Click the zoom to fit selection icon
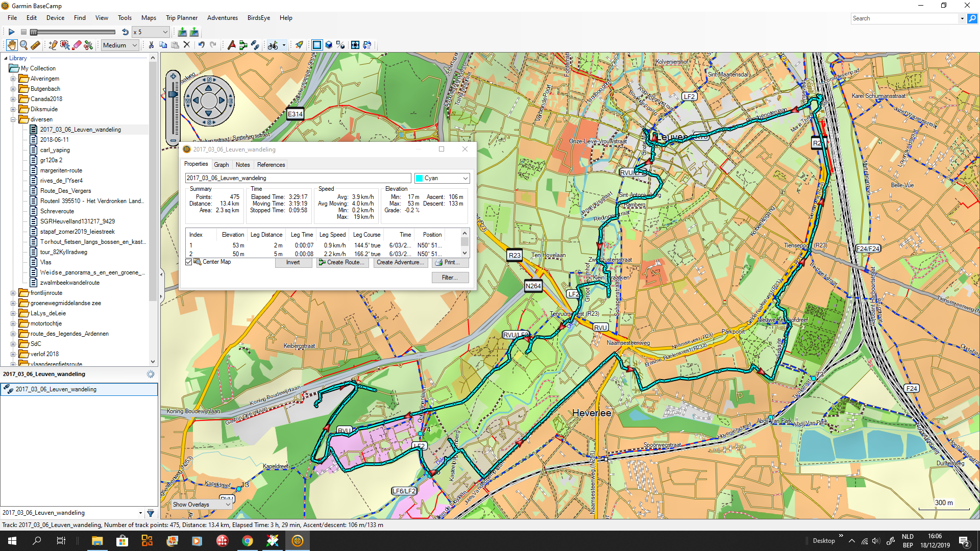 point(355,45)
